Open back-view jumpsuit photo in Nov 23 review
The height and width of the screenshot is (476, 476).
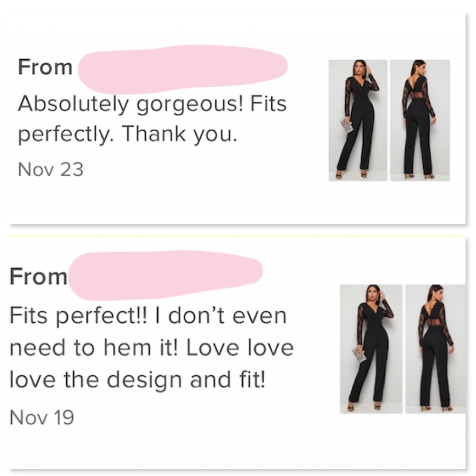pyautogui.click(x=419, y=120)
